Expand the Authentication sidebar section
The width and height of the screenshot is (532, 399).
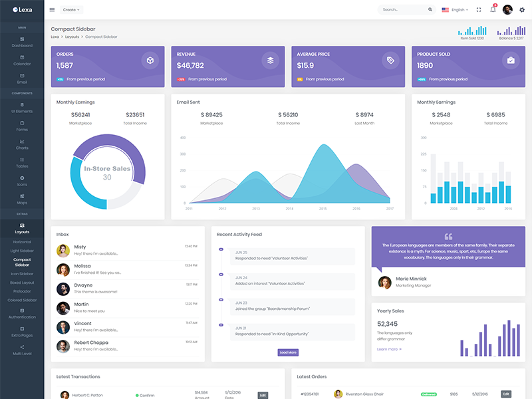(22, 313)
